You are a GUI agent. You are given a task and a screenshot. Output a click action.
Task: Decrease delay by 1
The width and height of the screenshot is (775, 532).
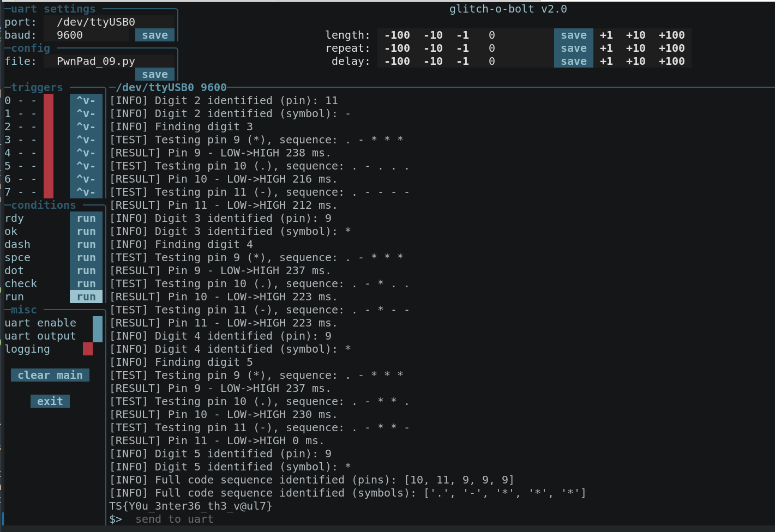462,61
